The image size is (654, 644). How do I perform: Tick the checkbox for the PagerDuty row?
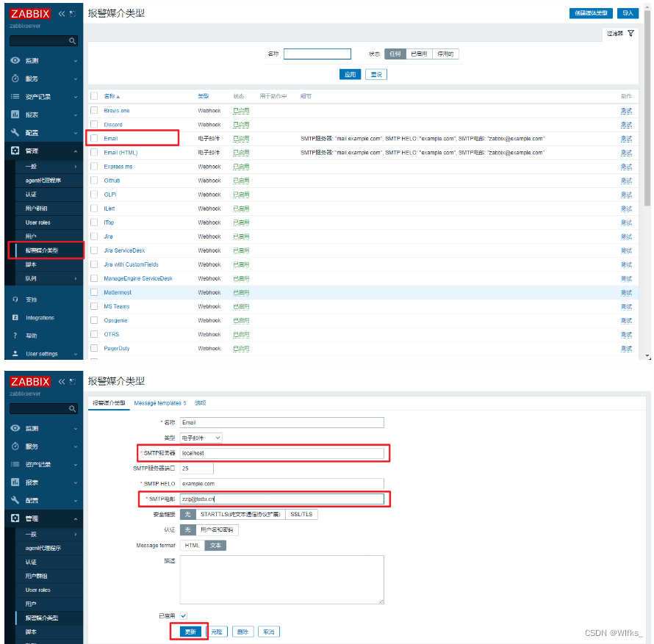pyautogui.click(x=94, y=348)
